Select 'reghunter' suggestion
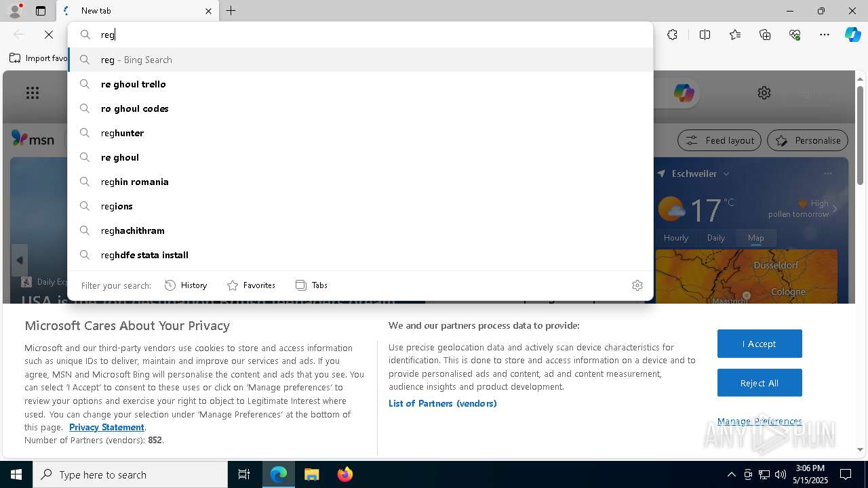 360,133
